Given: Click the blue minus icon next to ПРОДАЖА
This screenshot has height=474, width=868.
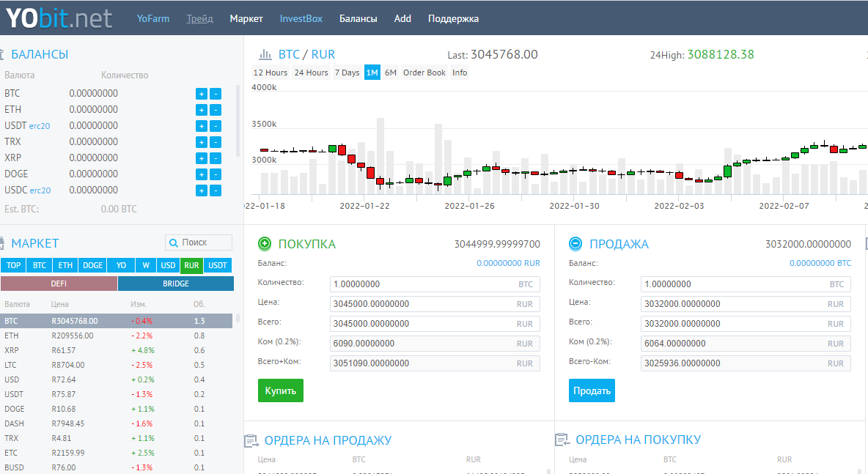Looking at the screenshot, I should coord(575,243).
